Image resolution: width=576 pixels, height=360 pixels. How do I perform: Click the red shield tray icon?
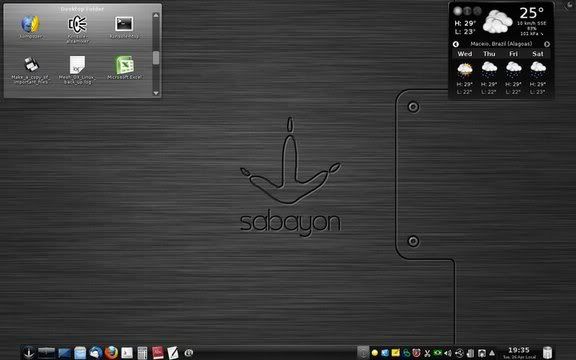417,353
